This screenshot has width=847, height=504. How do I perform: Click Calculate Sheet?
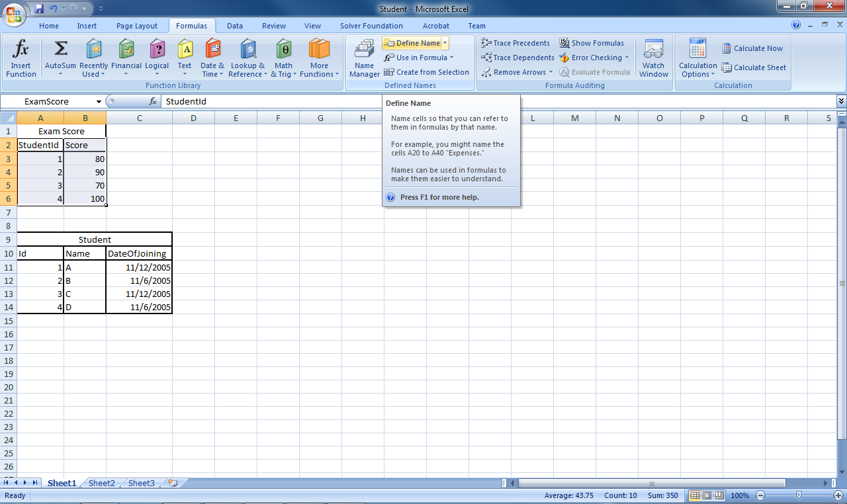[754, 67]
